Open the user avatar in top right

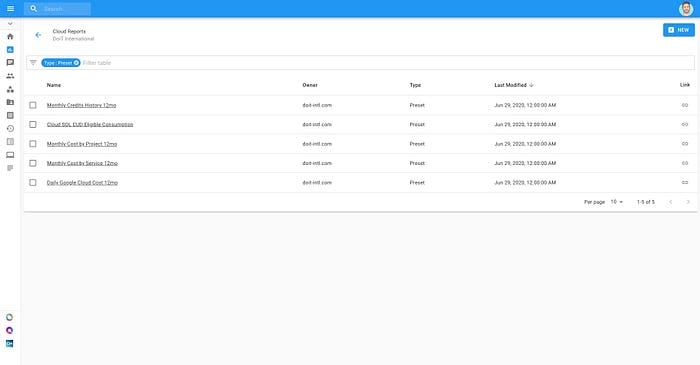(686, 8)
